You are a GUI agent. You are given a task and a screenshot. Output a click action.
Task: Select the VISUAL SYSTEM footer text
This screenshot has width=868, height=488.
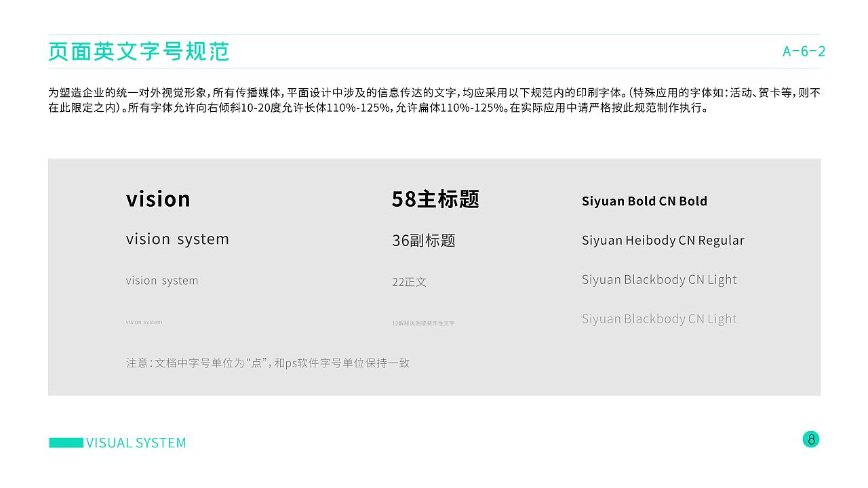(x=136, y=443)
